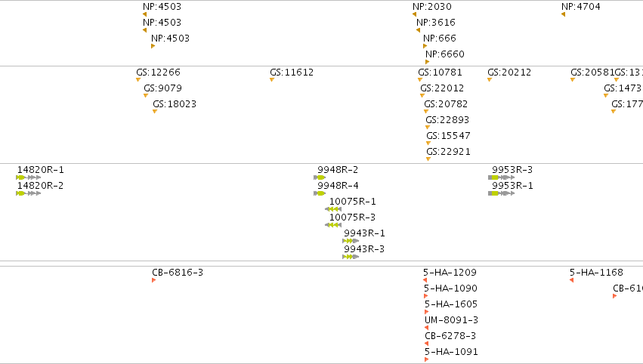
Task: Select the GS:18023 triangle glyph
Action: tap(155, 112)
